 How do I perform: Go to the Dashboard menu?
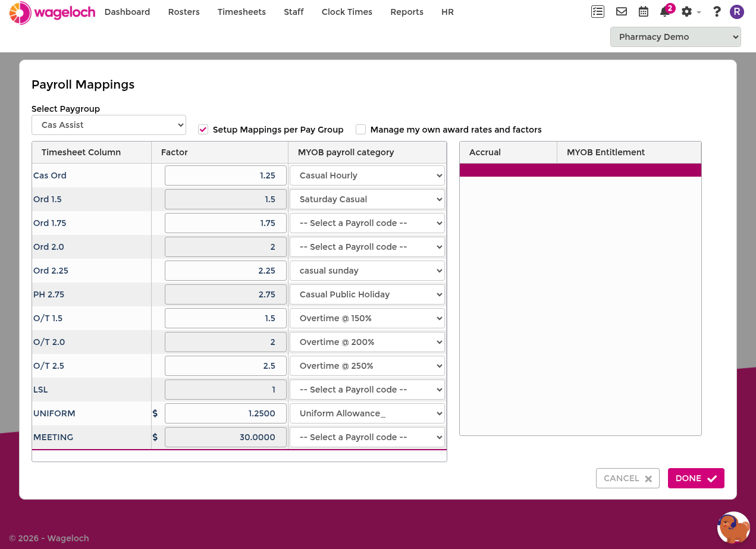[127, 12]
